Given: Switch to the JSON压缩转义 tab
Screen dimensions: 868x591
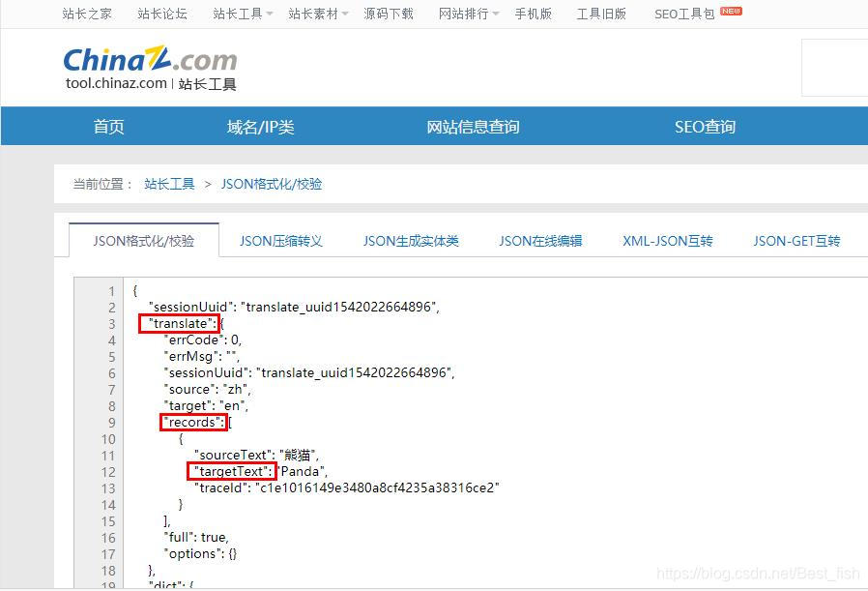Looking at the screenshot, I should [x=280, y=241].
